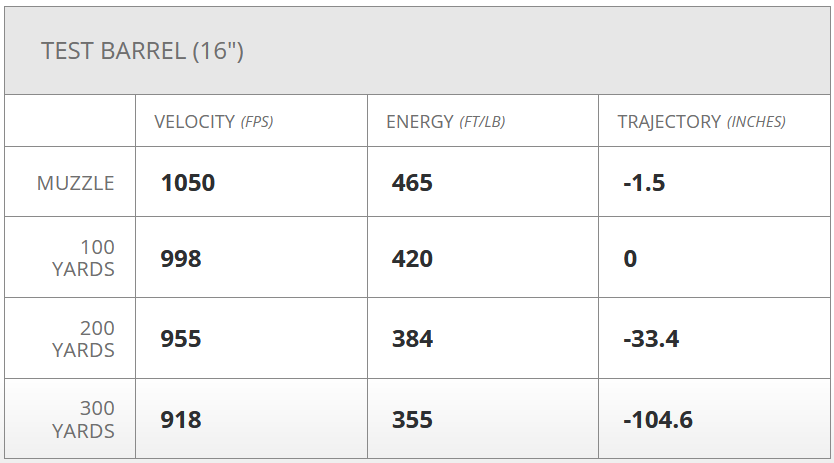Click the velocity value 998
This screenshot has height=463, width=834.
pyautogui.click(x=181, y=259)
